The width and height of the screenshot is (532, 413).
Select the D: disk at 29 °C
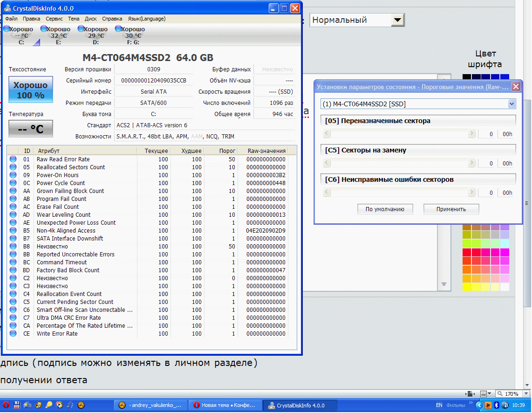click(x=95, y=35)
